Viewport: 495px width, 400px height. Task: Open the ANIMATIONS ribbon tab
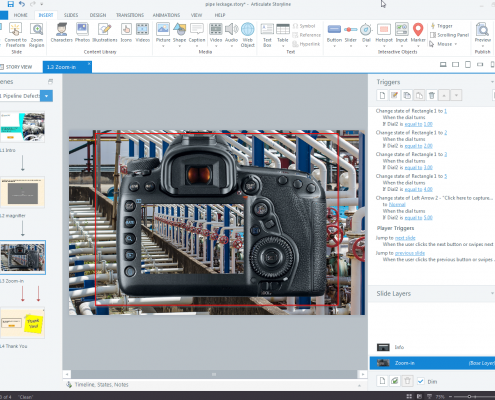coord(166,15)
